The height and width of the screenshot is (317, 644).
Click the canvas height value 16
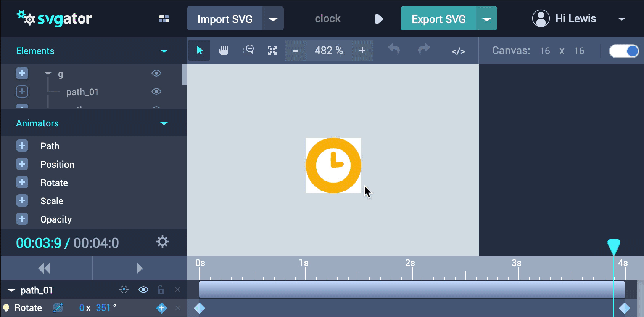tap(579, 51)
